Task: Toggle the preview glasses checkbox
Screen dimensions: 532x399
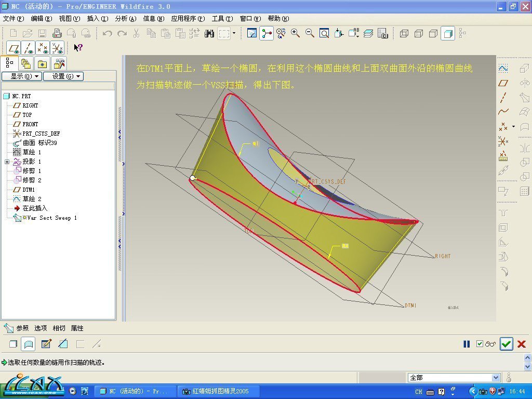Action: point(486,344)
